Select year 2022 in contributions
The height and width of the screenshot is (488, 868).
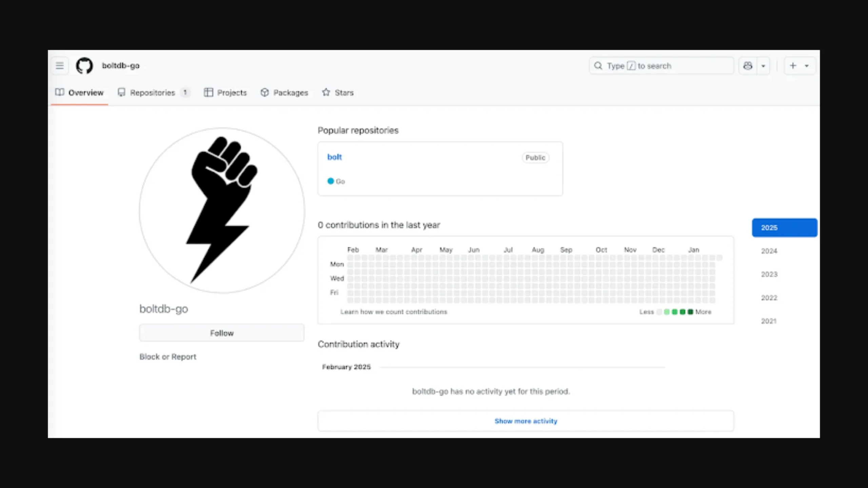click(769, 298)
